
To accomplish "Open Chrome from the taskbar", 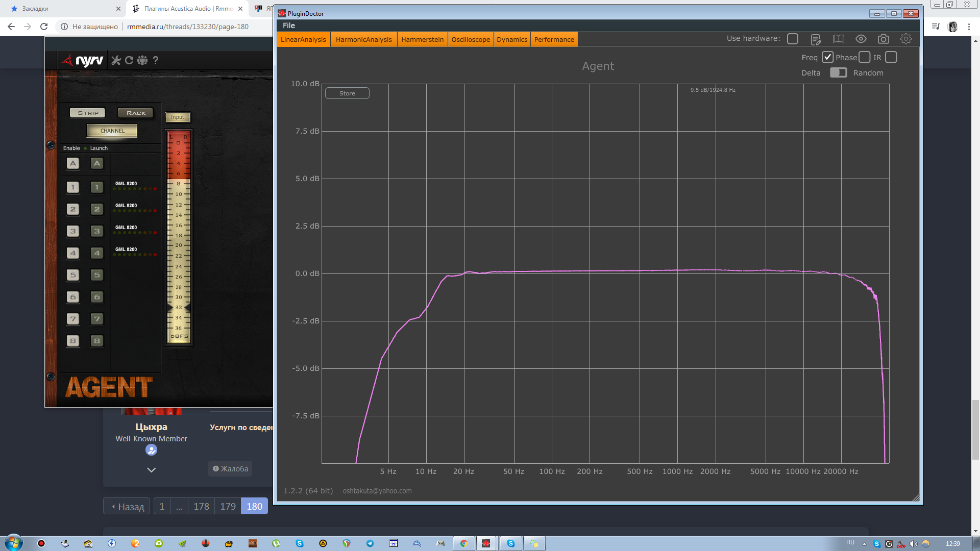I will click(x=463, y=543).
